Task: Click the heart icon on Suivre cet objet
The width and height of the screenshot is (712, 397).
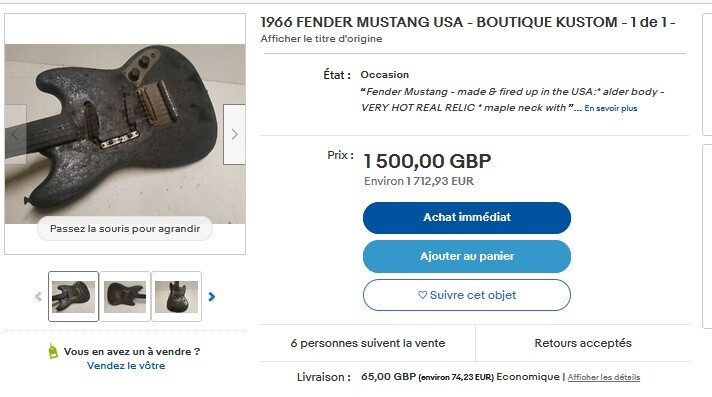Action: pos(422,295)
